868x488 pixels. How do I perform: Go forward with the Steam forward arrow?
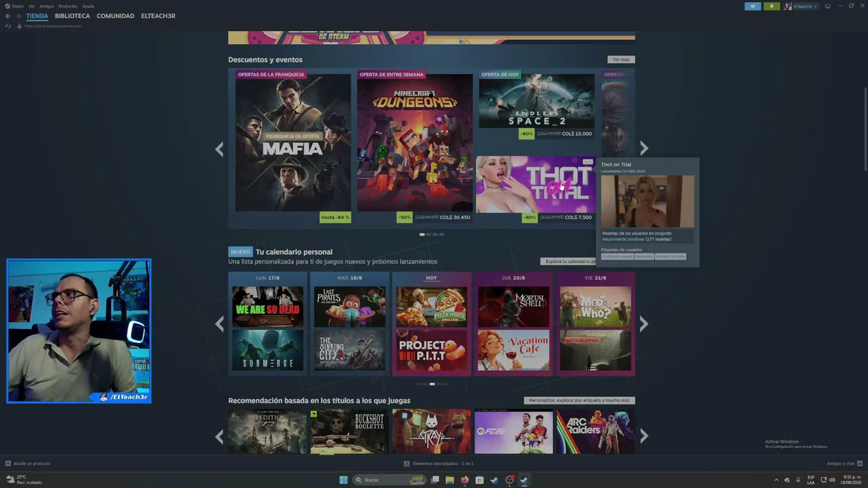pyautogui.click(x=18, y=16)
